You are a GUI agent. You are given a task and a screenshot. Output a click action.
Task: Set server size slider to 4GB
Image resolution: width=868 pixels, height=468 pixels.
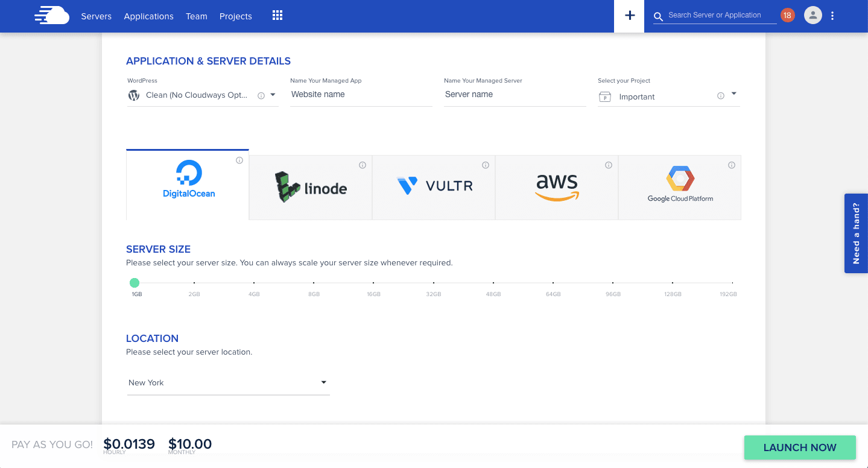coord(254,283)
